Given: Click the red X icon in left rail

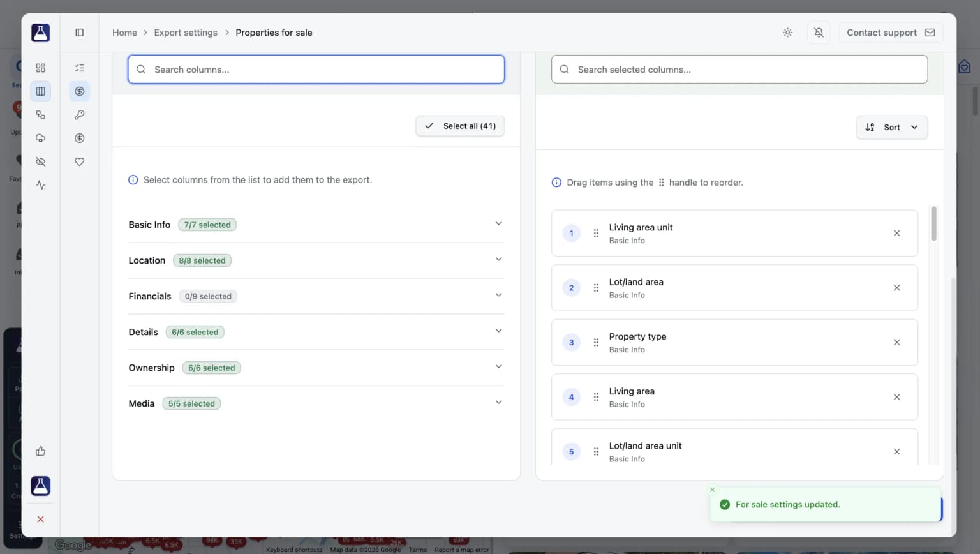Looking at the screenshot, I should tap(41, 520).
